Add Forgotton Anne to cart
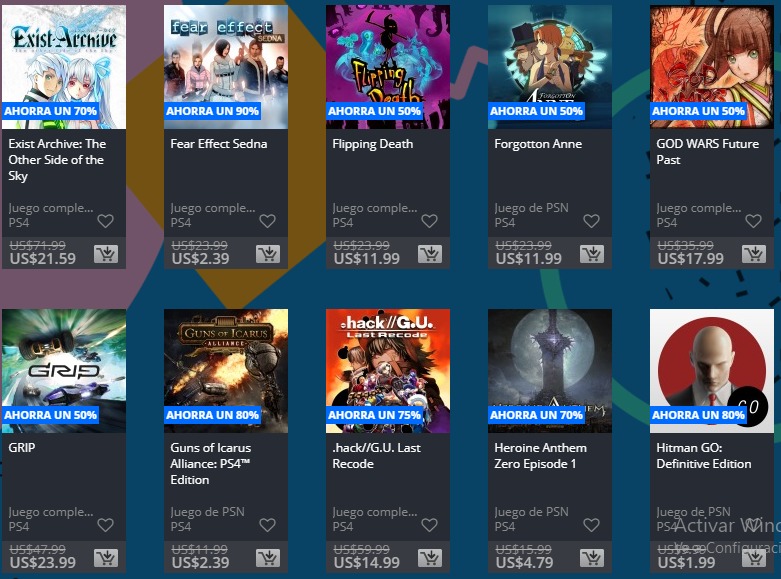Viewport: 781px width, 579px height. click(592, 254)
